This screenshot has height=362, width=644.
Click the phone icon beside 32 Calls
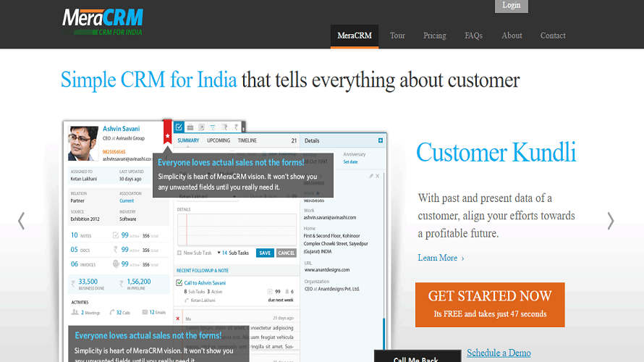(111, 312)
